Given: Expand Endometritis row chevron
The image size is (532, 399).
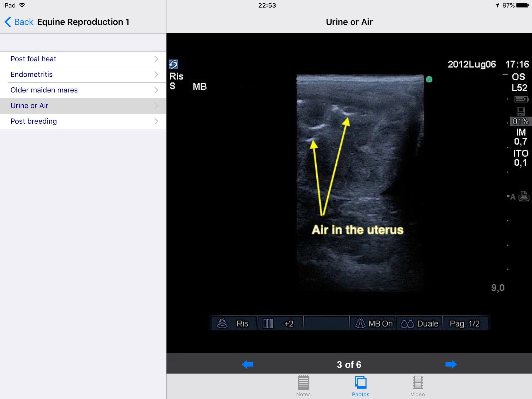Looking at the screenshot, I should 156,75.
